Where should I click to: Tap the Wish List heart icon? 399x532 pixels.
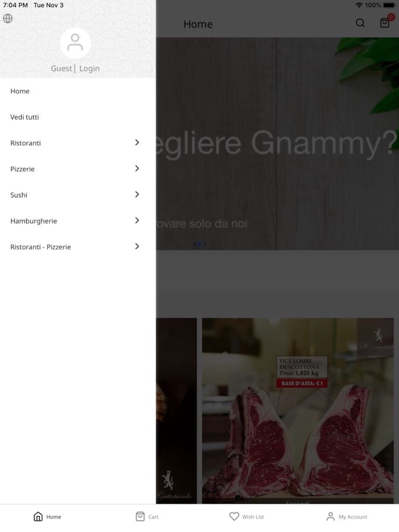(x=234, y=516)
